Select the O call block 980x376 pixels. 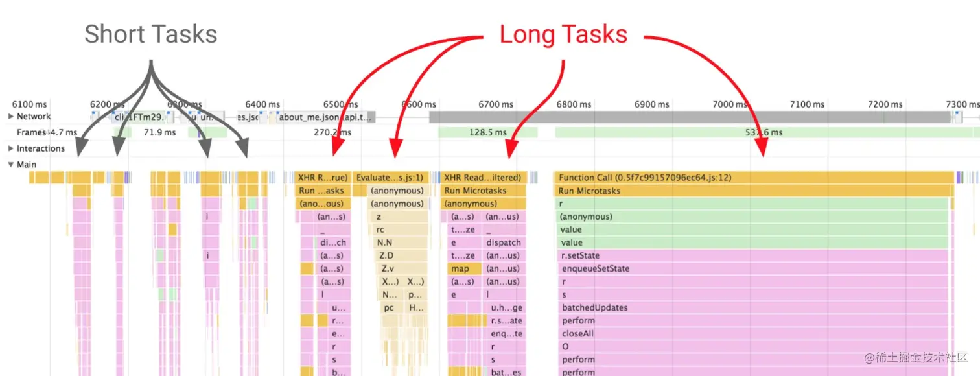click(752, 346)
